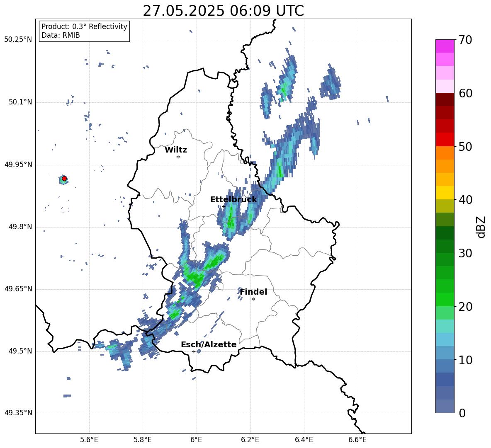
Task: Click the Wiltz location cross marker
Action: pos(178,157)
